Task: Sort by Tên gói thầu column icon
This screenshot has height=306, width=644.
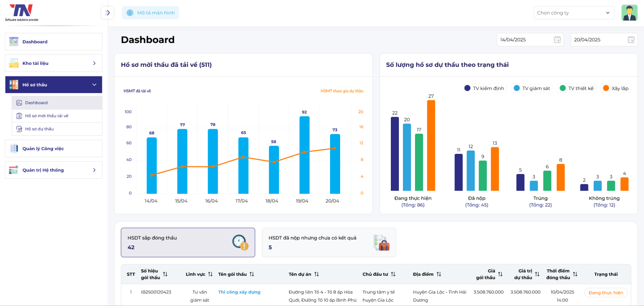Action: click(x=252, y=274)
